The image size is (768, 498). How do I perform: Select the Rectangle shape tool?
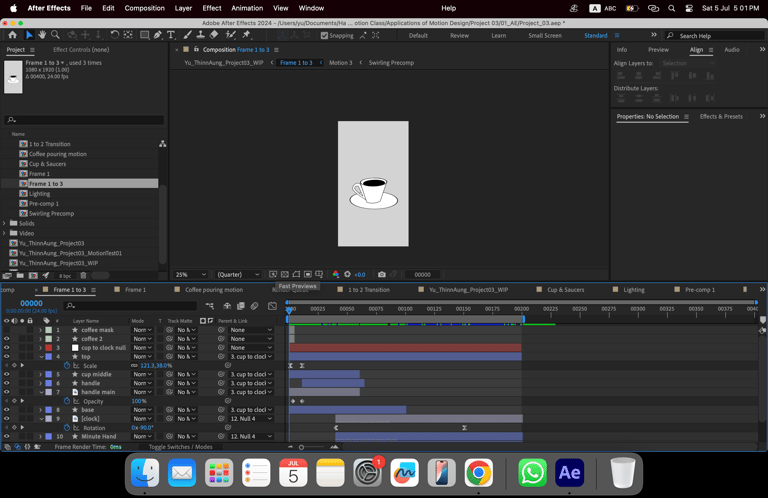(144, 35)
